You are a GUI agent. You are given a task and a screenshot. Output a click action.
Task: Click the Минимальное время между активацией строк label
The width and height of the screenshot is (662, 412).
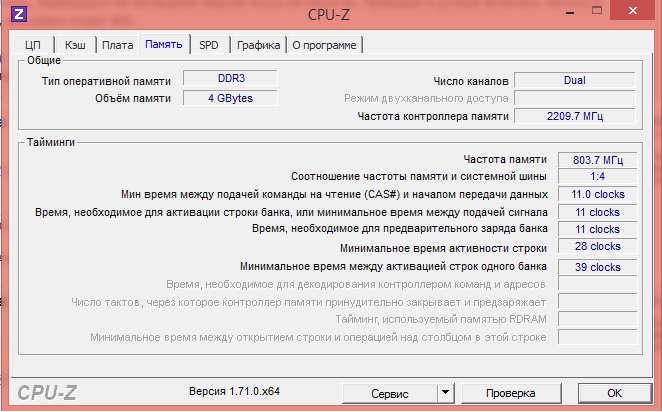393,266
